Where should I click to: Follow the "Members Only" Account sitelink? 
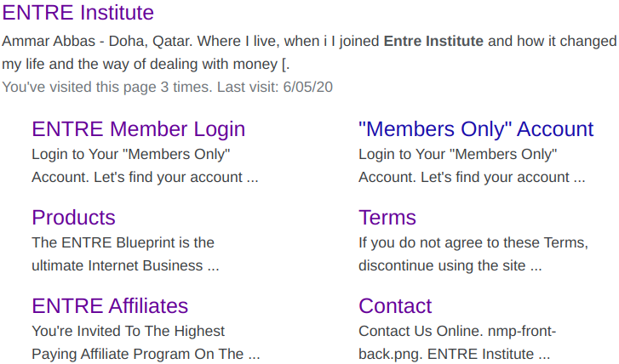(x=476, y=129)
